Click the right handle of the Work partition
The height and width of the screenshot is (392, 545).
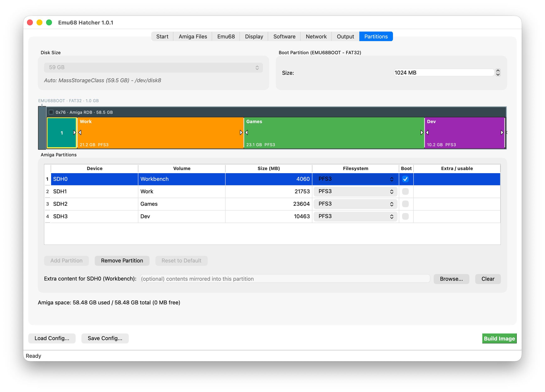(241, 133)
